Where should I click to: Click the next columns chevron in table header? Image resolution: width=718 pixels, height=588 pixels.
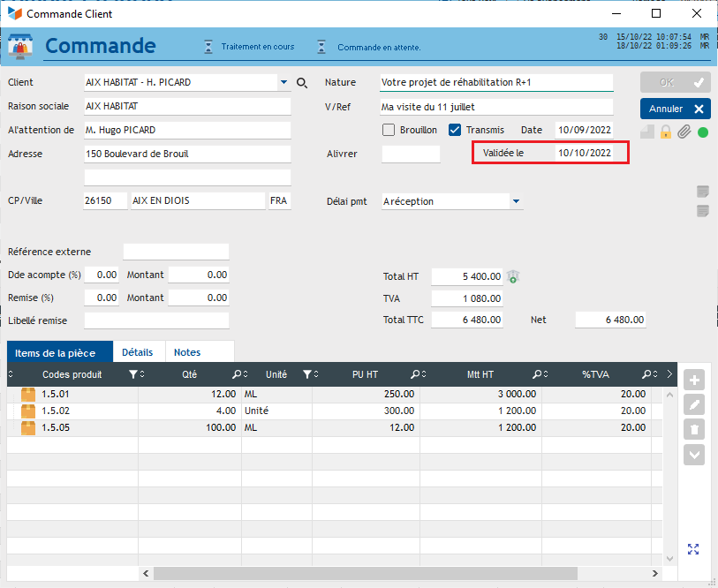(x=669, y=375)
